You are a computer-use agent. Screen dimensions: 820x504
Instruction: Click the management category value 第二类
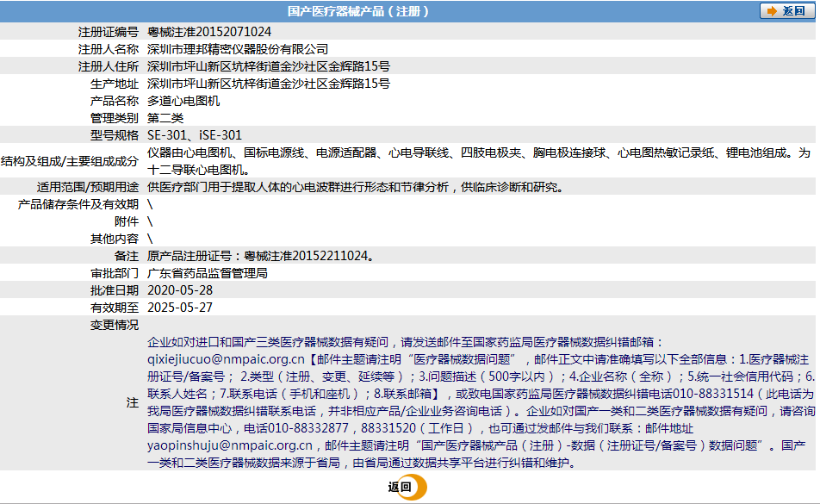click(x=165, y=118)
